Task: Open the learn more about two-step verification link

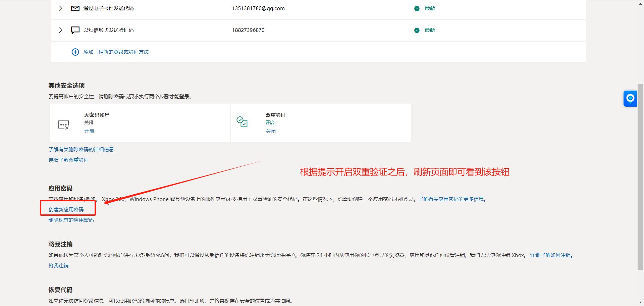Action: 68,160
